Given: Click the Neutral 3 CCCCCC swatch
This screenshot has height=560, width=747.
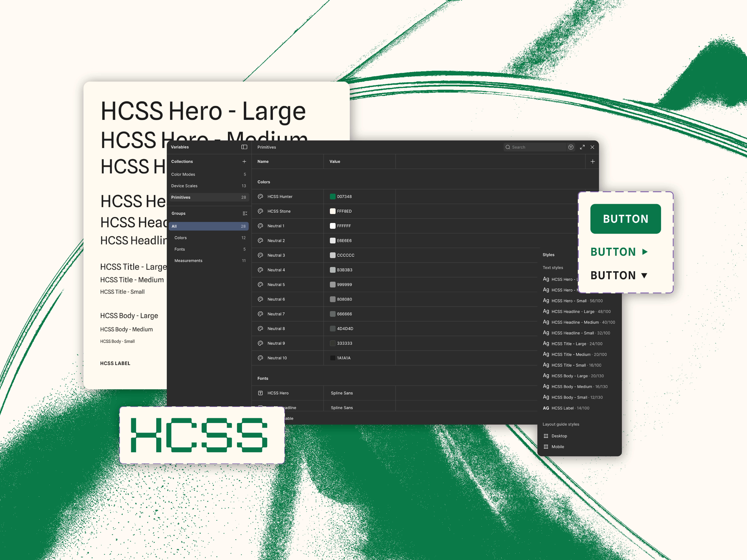Looking at the screenshot, I should point(333,255).
